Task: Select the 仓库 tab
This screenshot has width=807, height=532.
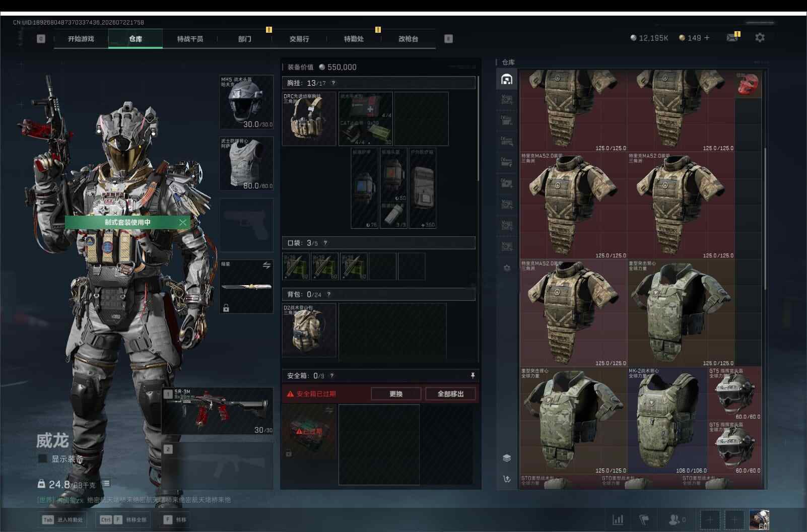Action: pyautogui.click(x=136, y=39)
